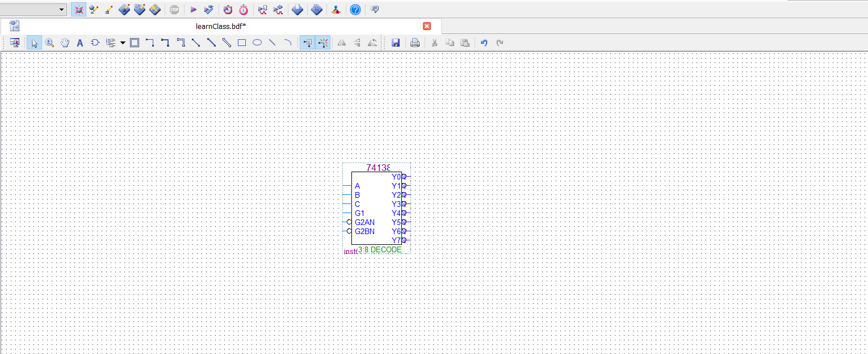Choose the Zoom tool magnifier
Viewport: 868px width, 354px height.
(x=49, y=43)
